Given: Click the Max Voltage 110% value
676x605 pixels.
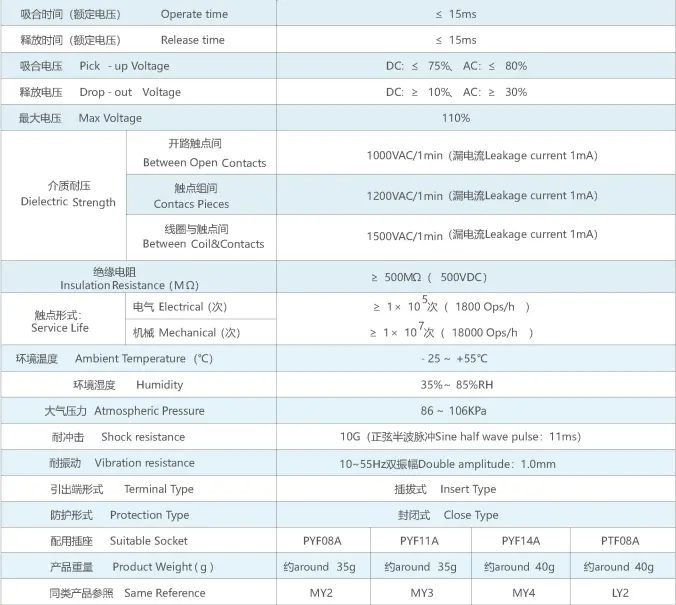Looking at the screenshot, I should [456, 118].
